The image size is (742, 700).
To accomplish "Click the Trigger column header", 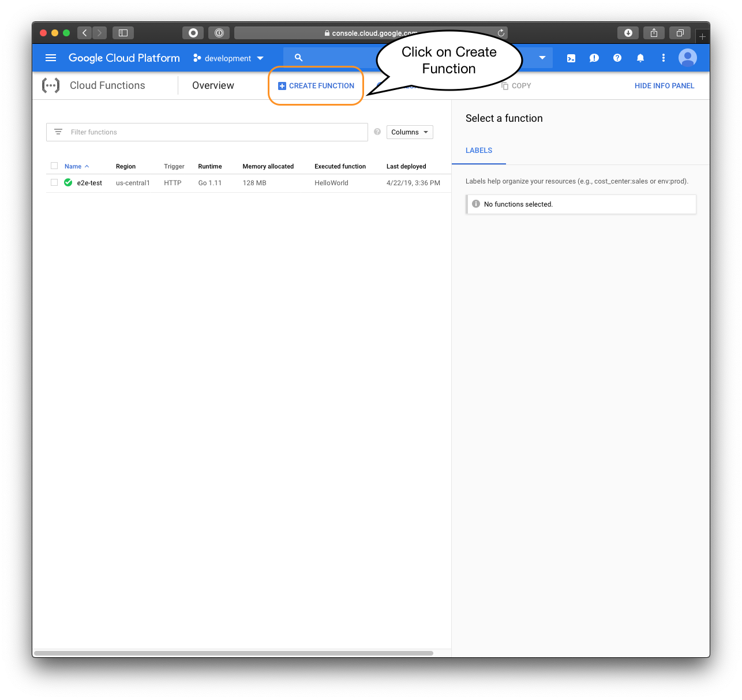I will 174,166.
